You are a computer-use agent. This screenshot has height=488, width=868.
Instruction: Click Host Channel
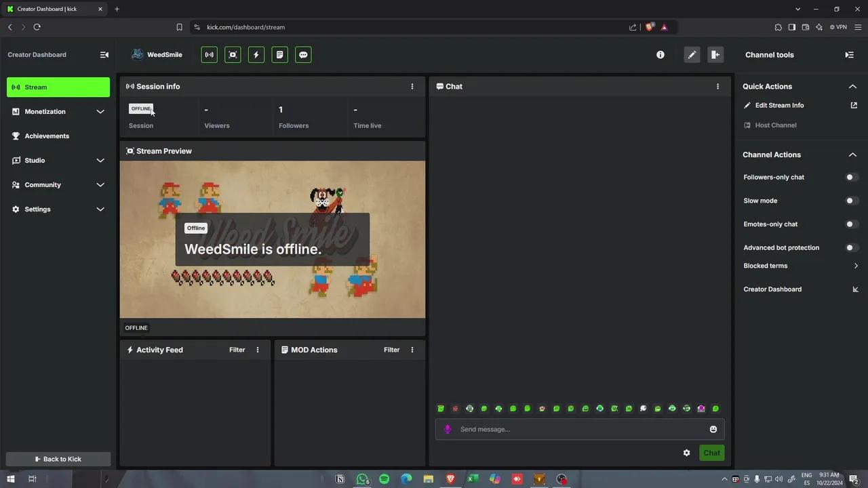coord(775,125)
